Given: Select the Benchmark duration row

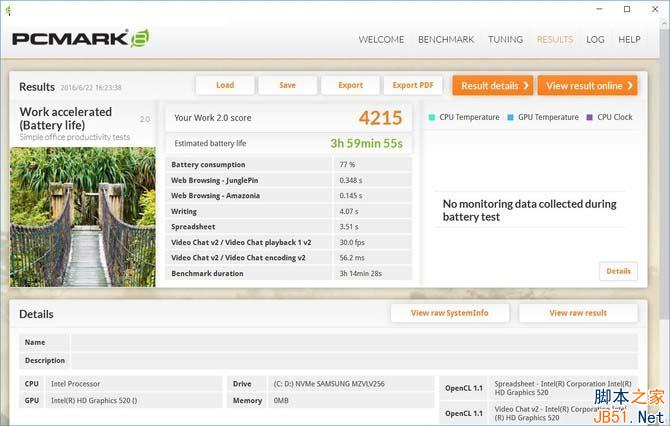Looking at the screenshot, I should tap(289, 273).
